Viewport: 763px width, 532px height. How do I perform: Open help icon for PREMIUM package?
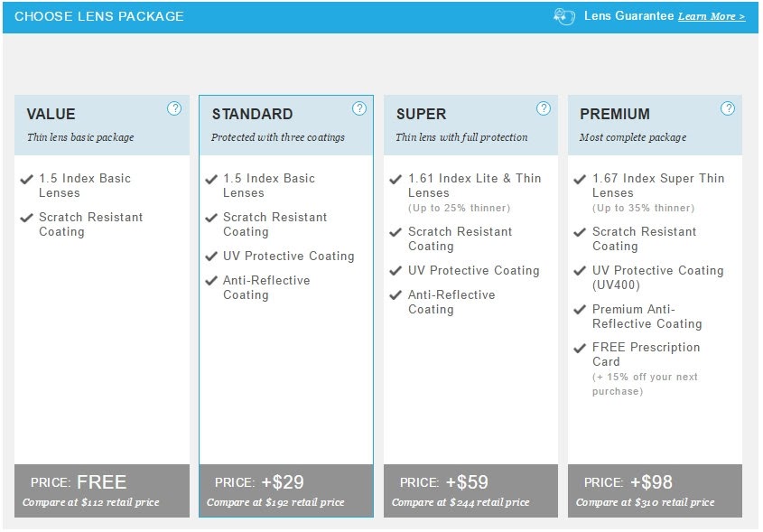point(728,108)
